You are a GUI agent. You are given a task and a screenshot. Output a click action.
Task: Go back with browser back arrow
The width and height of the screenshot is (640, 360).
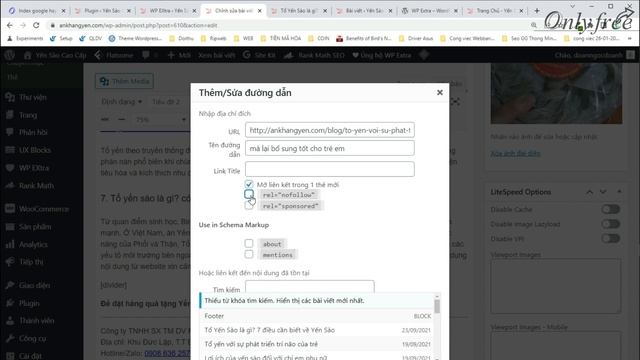pyautogui.click(x=10, y=25)
